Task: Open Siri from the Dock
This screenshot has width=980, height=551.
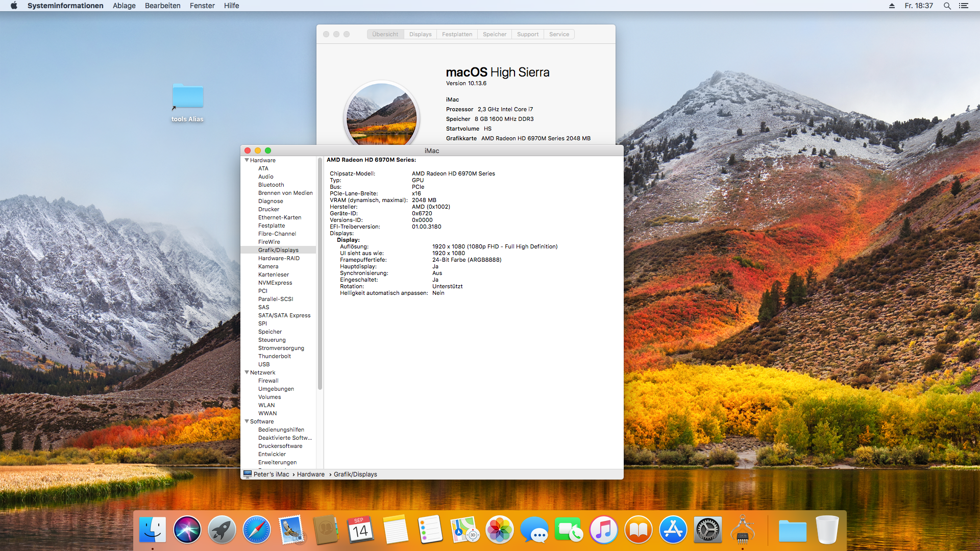Action: click(x=187, y=530)
